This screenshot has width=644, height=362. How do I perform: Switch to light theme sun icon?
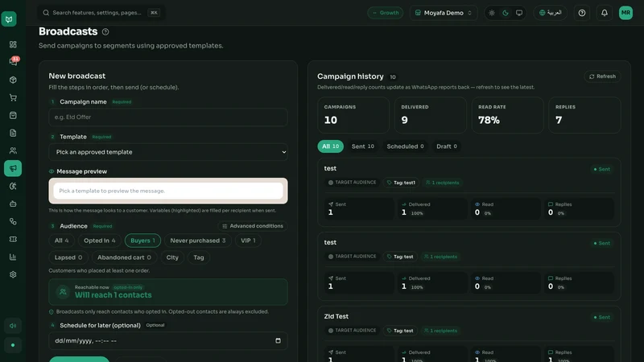[x=492, y=13]
